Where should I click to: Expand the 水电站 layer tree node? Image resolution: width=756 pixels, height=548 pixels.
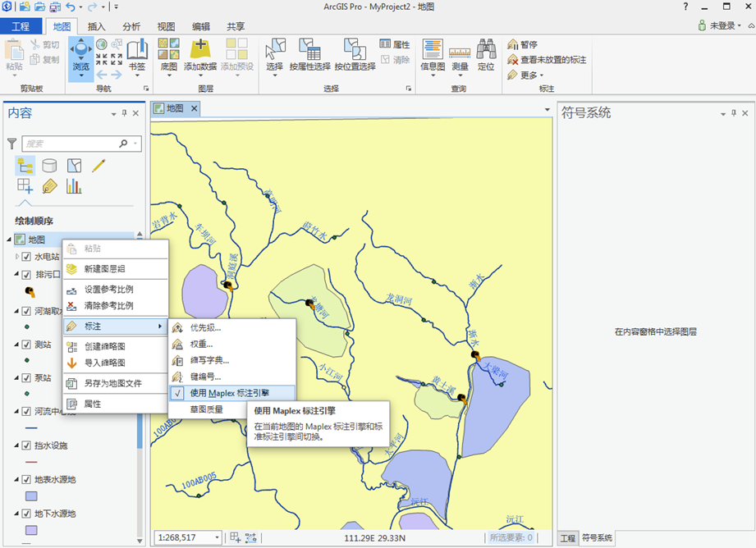(17, 257)
